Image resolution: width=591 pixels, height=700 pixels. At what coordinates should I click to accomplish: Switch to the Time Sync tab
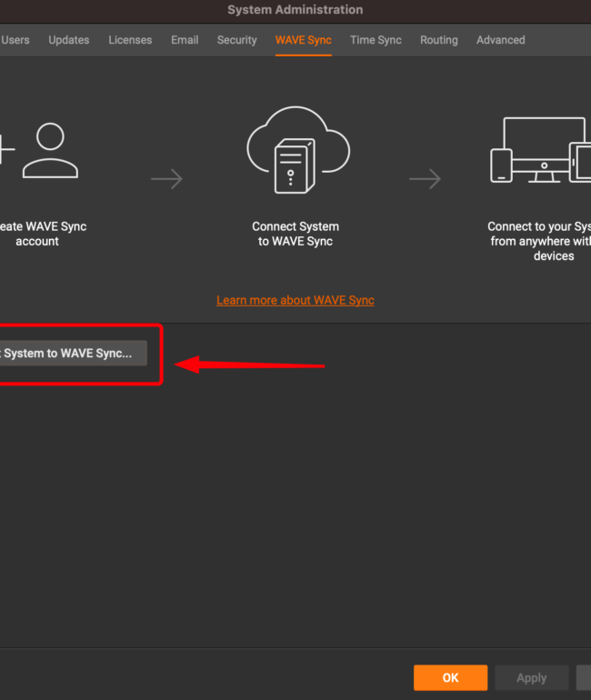(376, 40)
